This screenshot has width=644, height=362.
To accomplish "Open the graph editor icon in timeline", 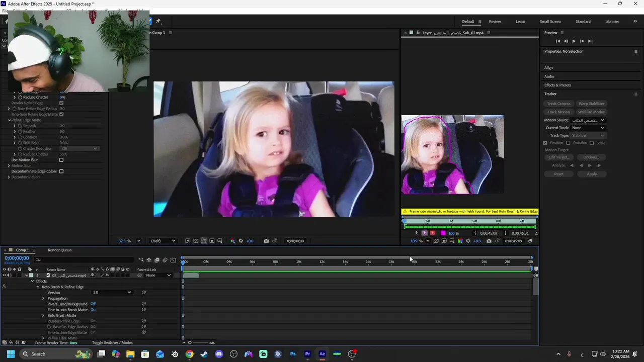I will 173,260.
